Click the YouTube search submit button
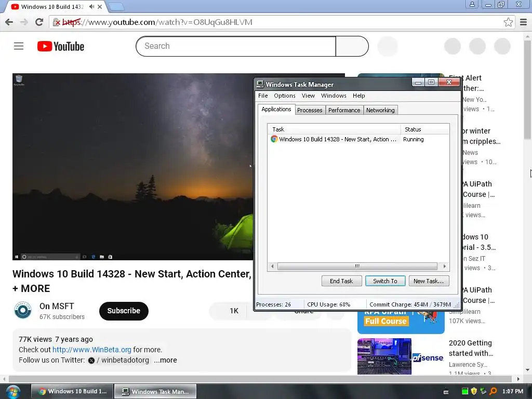 click(352, 46)
